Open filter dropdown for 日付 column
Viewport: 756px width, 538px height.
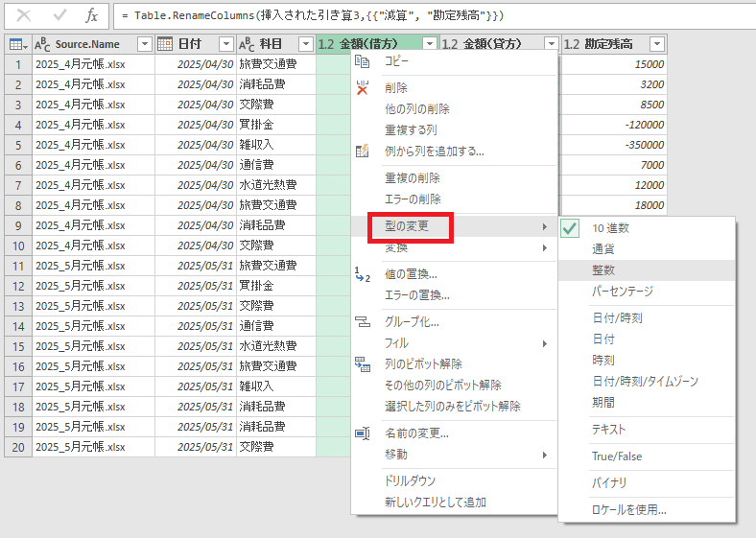225,44
